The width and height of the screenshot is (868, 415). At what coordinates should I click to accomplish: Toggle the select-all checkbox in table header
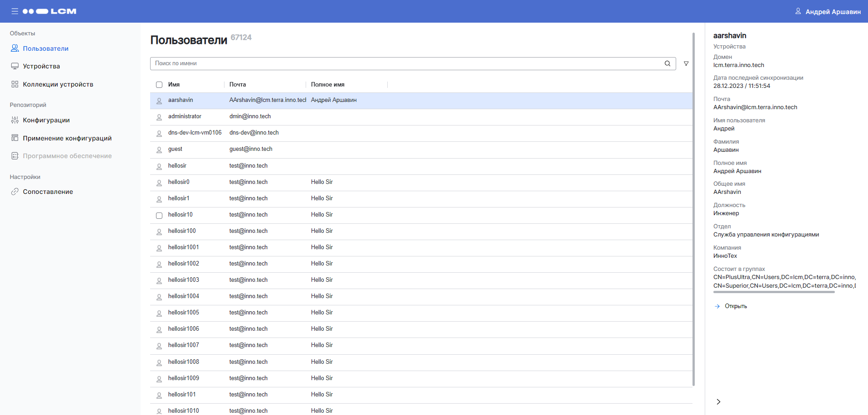click(x=159, y=85)
